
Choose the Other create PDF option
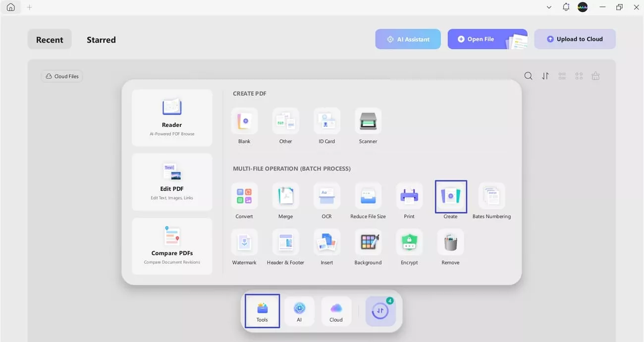pos(285,121)
